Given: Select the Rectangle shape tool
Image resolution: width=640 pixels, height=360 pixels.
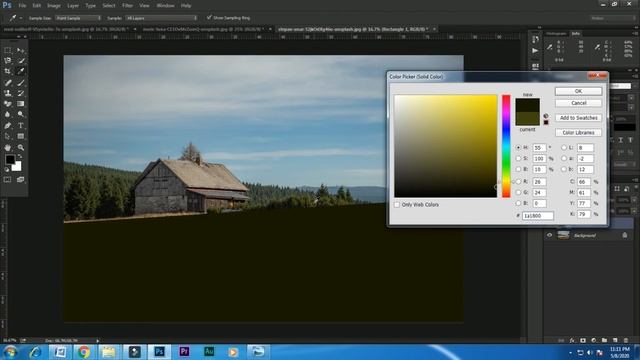Looking at the screenshot, I should (21, 136).
